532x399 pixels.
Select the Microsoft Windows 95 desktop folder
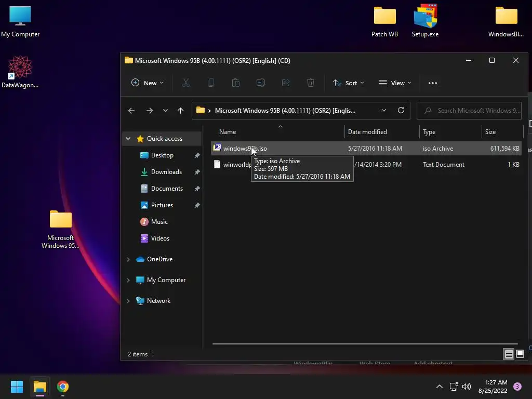[x=61, y=229]
